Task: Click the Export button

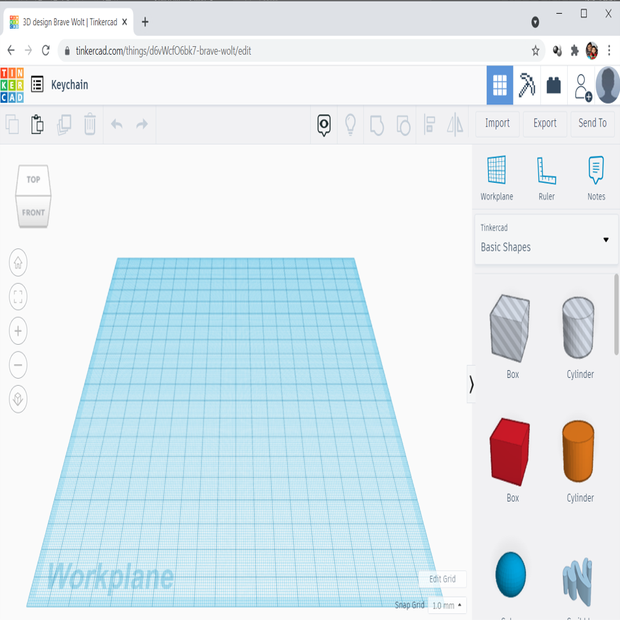Action: [x=545, y=123]
